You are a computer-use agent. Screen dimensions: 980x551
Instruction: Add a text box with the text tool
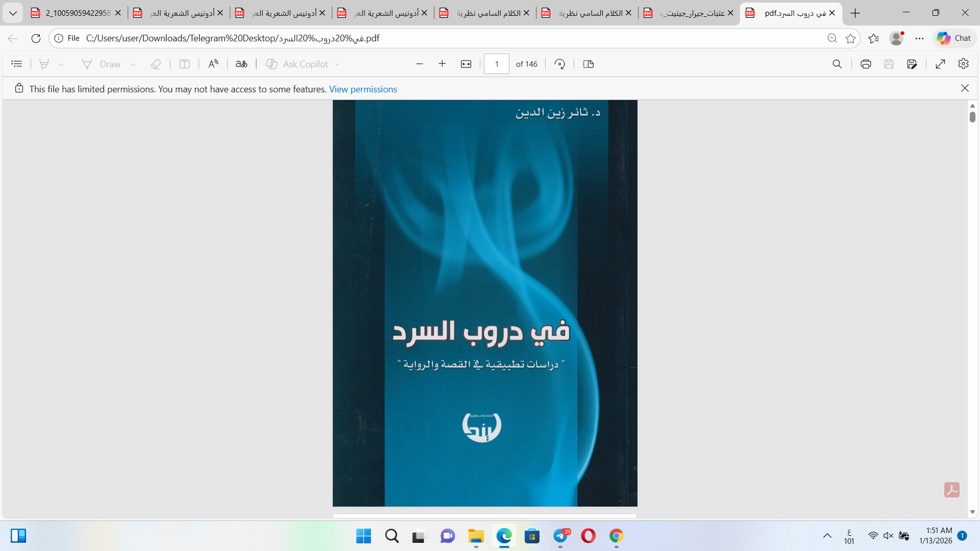pos(184,64)
